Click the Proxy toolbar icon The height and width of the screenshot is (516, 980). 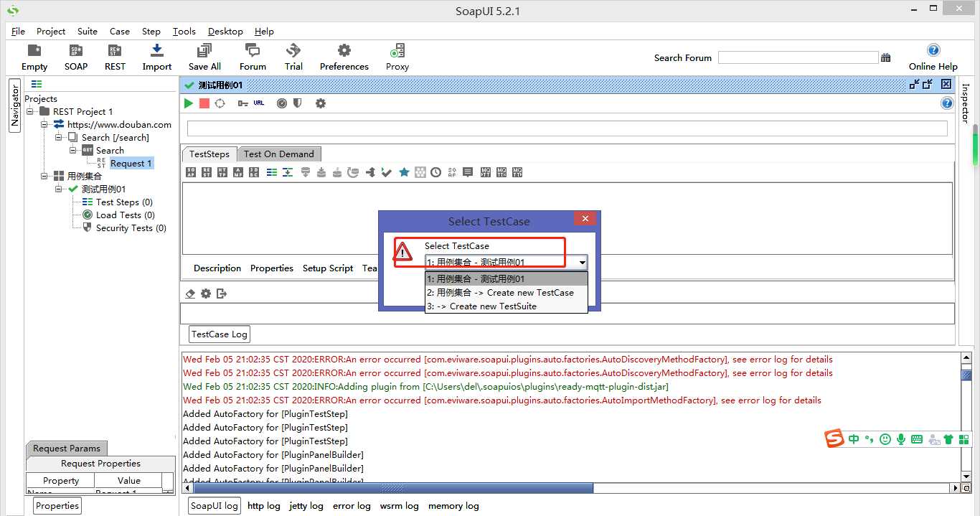point(397,57)
